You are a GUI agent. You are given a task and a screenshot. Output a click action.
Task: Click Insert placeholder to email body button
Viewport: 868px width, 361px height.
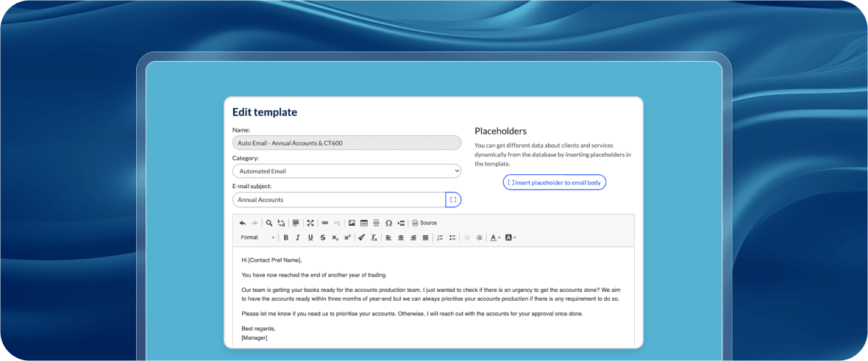pos(554,182)
